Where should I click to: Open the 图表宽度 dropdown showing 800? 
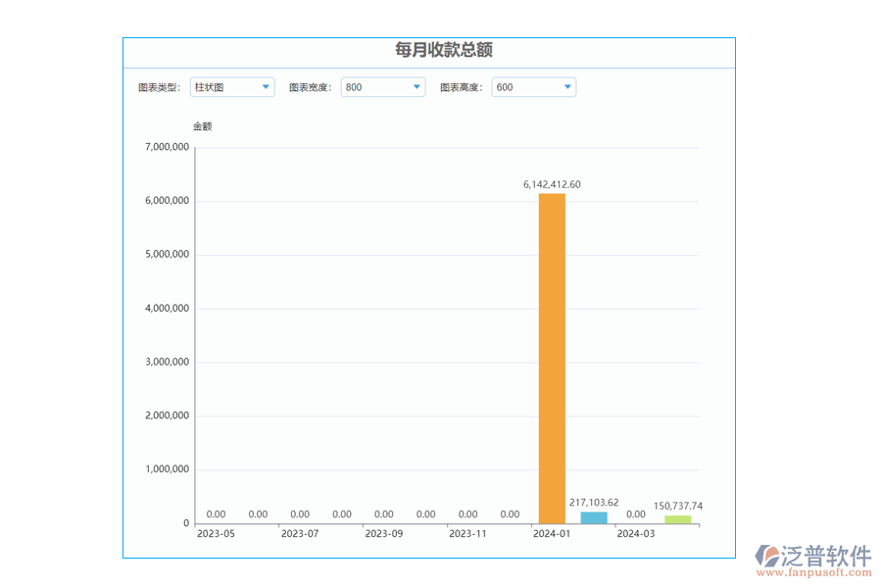pos(382,87)
